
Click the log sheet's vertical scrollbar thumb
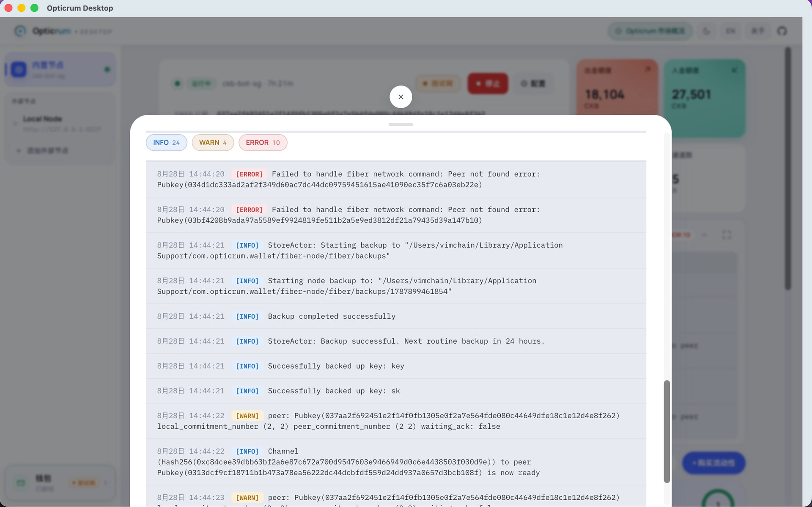(667, 431)
